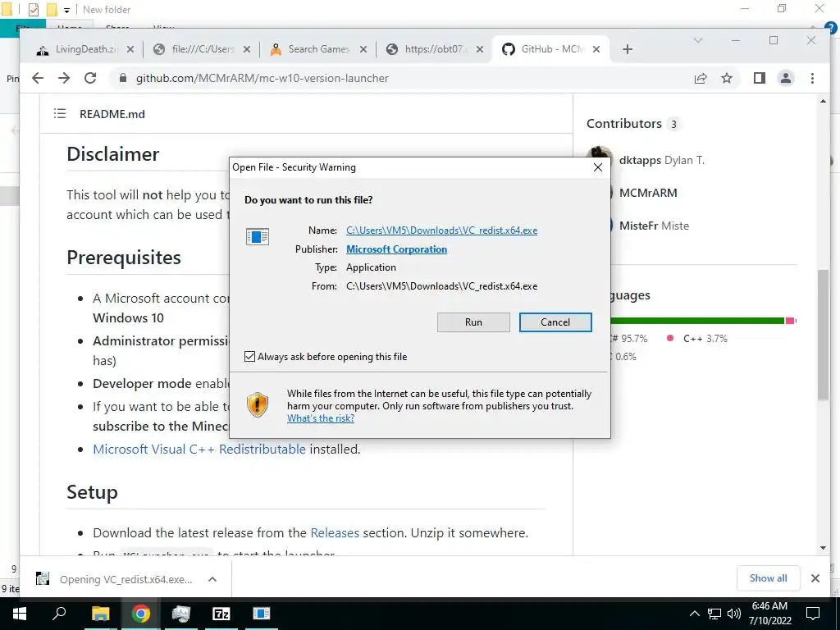Screen dimensions: 840x630
Task: Open the What's the risk link
Action: 321,418
